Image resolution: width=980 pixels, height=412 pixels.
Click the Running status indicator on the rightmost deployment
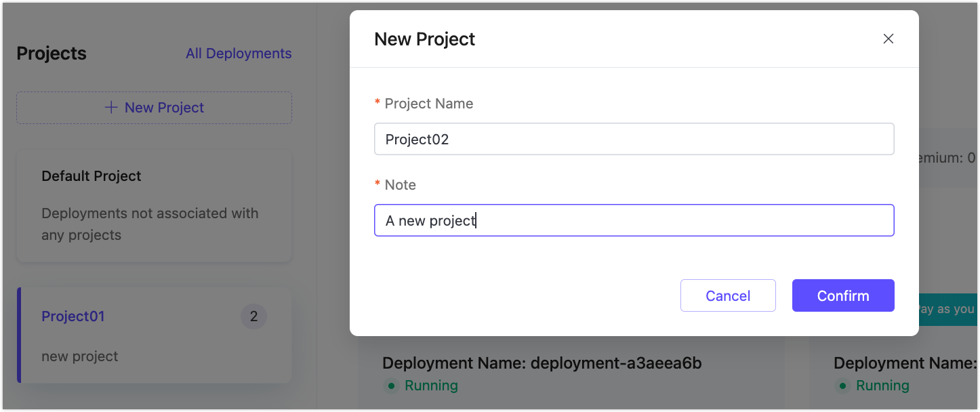coord(842,386)
